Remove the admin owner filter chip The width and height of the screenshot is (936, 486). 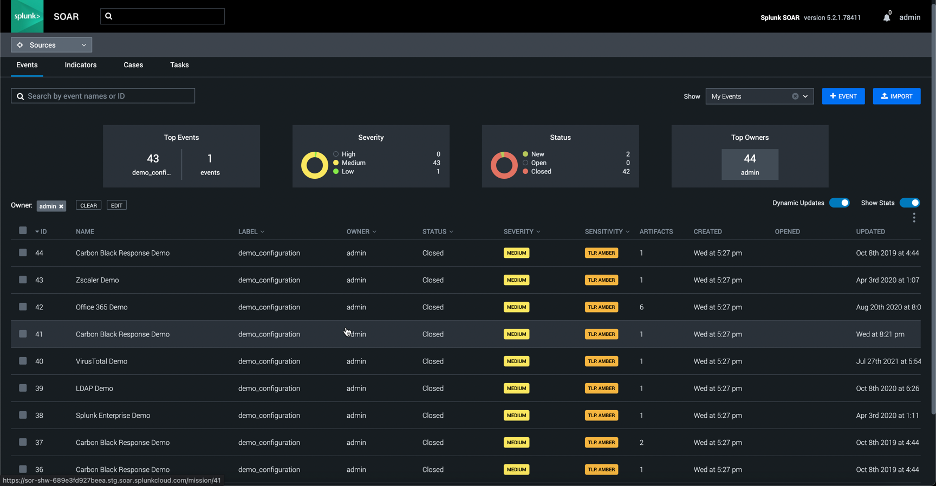61,206
